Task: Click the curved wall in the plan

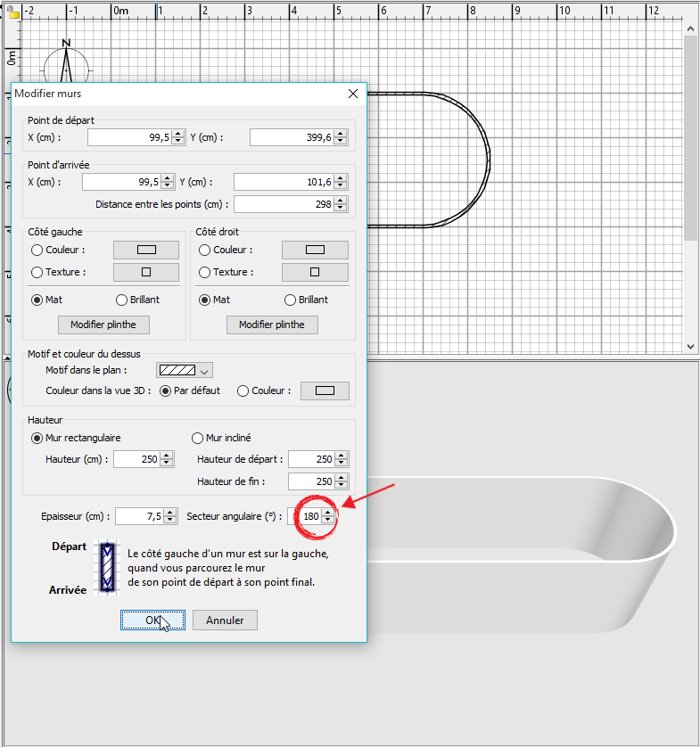Action: point(487,160)
